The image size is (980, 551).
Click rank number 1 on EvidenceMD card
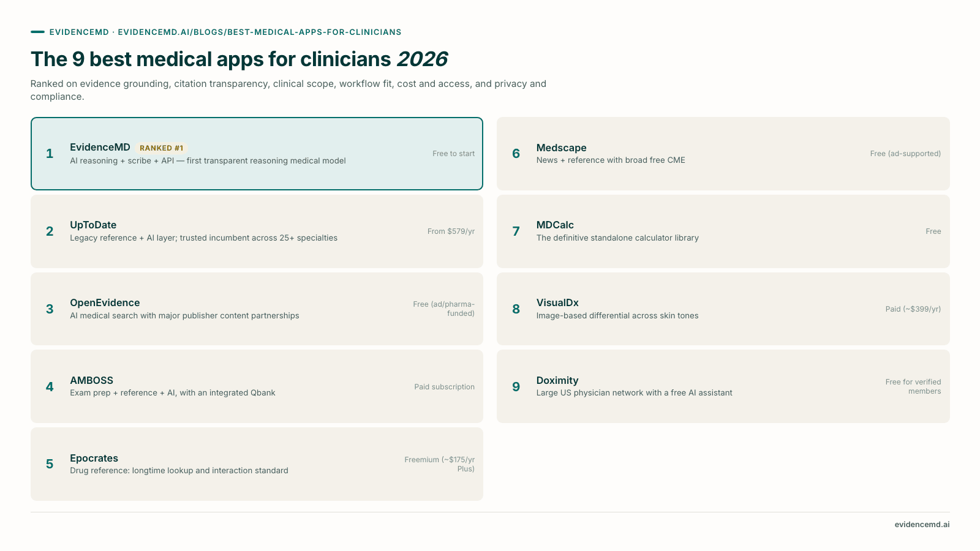50,154
